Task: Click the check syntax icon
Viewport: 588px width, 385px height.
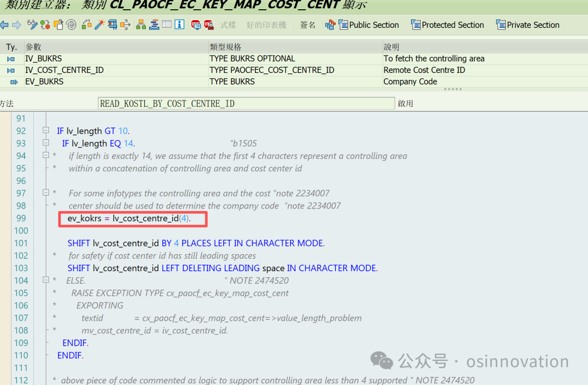Action: [x=86, y=25]
